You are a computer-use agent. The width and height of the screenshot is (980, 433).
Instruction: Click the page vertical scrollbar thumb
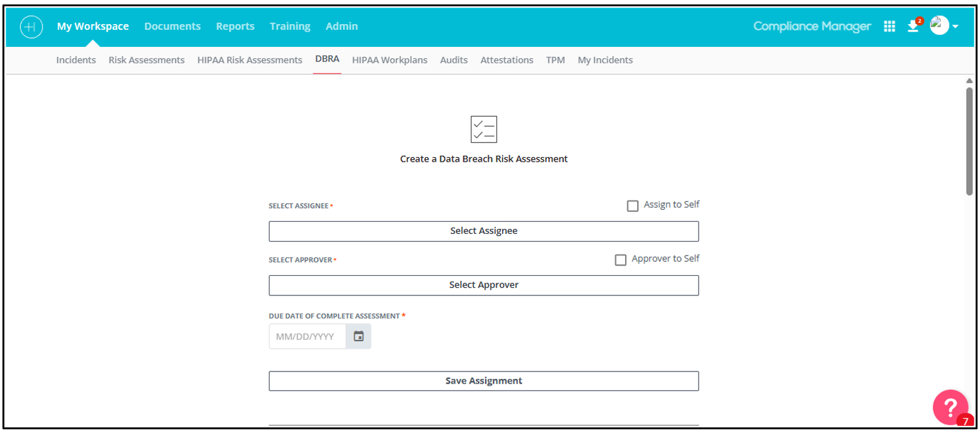click(969, 141)
